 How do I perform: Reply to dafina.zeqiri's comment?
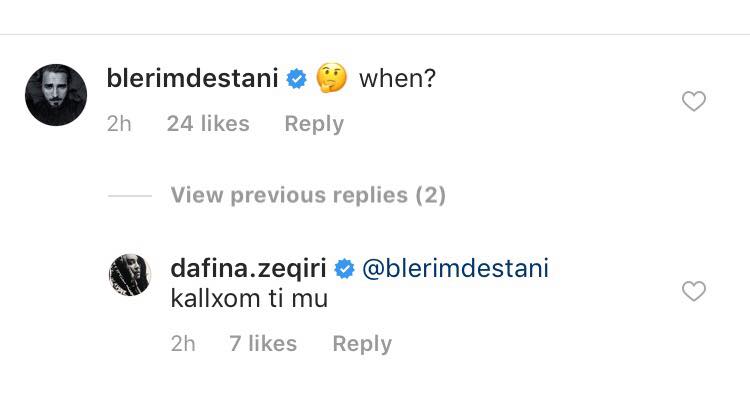(x=362, y=344)
